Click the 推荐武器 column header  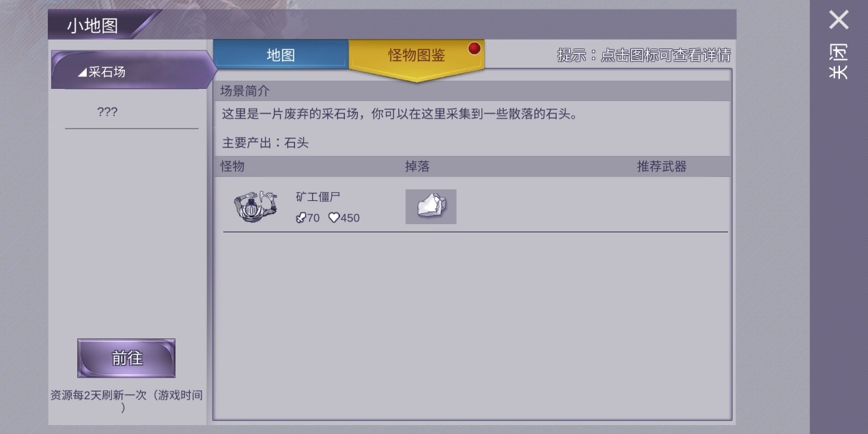click(662, 166)
